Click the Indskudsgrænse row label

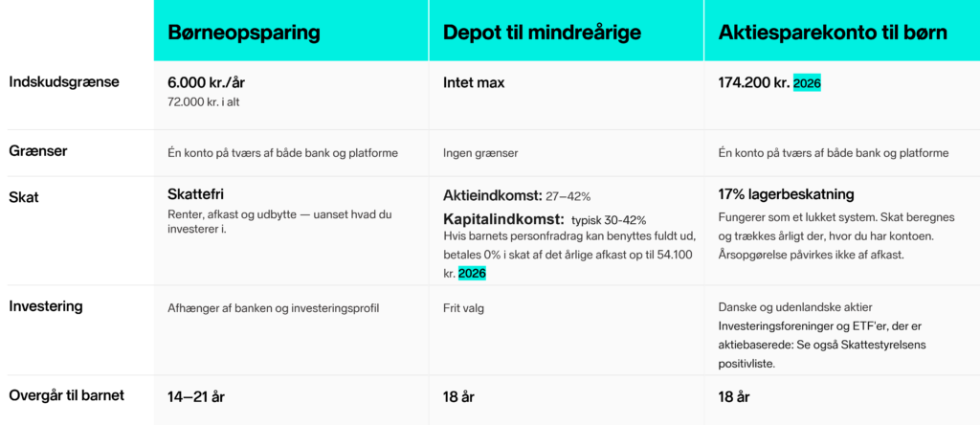click(64, 82)
